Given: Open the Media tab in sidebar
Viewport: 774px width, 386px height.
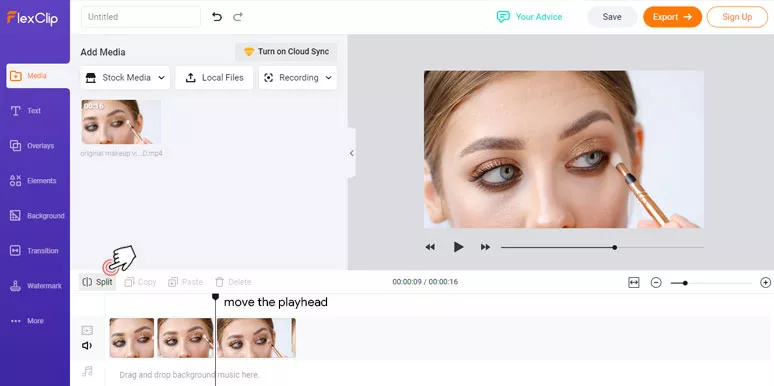Looking at the screenshot, I should [38, 76].
